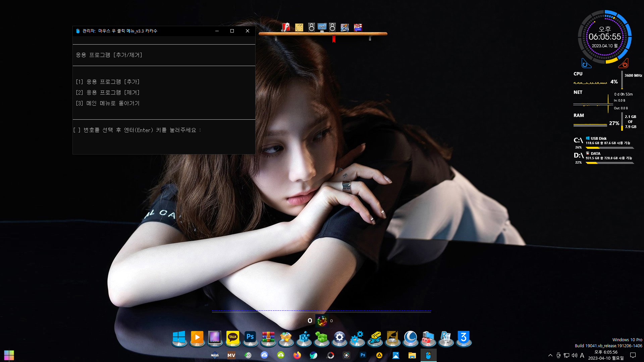The width and height of the screenshot is (644, 362).
Task: Toggle the IME input mode A indicator
Action: (x=582, y=355)
